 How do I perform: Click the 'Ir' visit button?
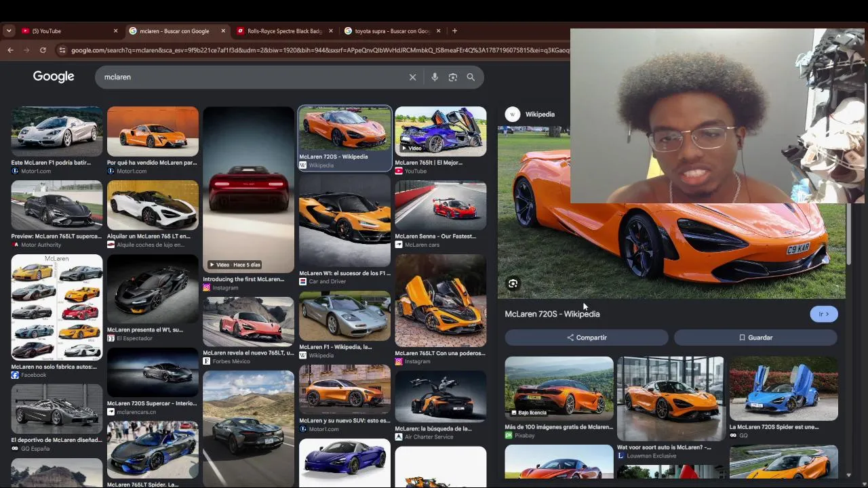tap(824, 314)
